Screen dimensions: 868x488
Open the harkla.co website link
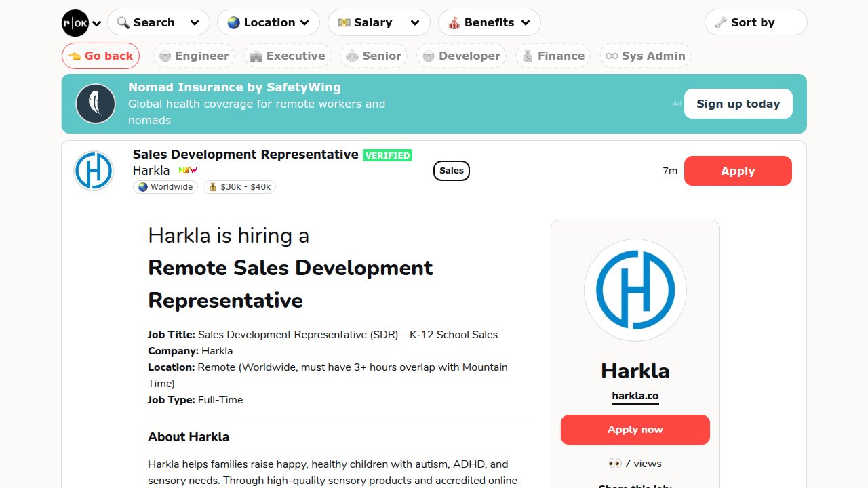pyautogui.click(x=635, y=396)
